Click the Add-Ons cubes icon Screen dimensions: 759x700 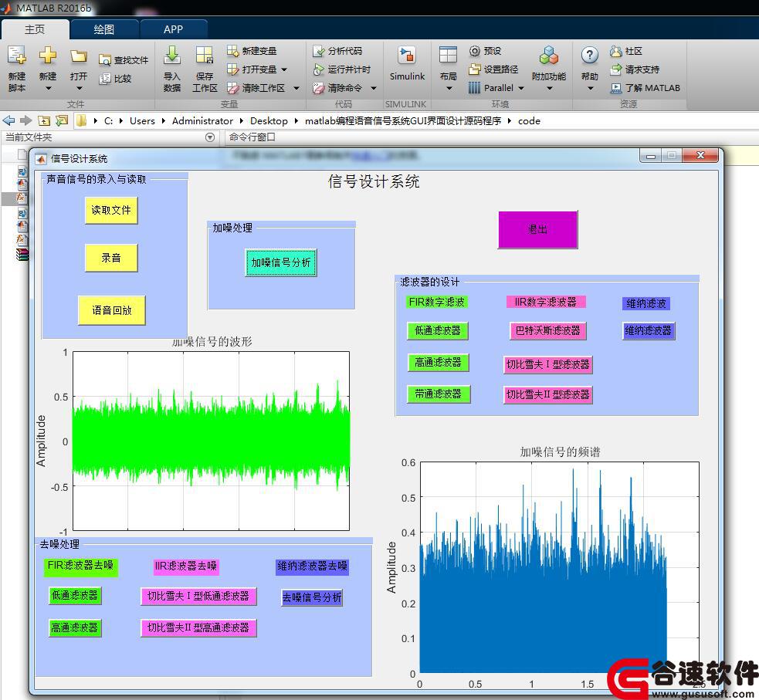click(x=549, y=55)
